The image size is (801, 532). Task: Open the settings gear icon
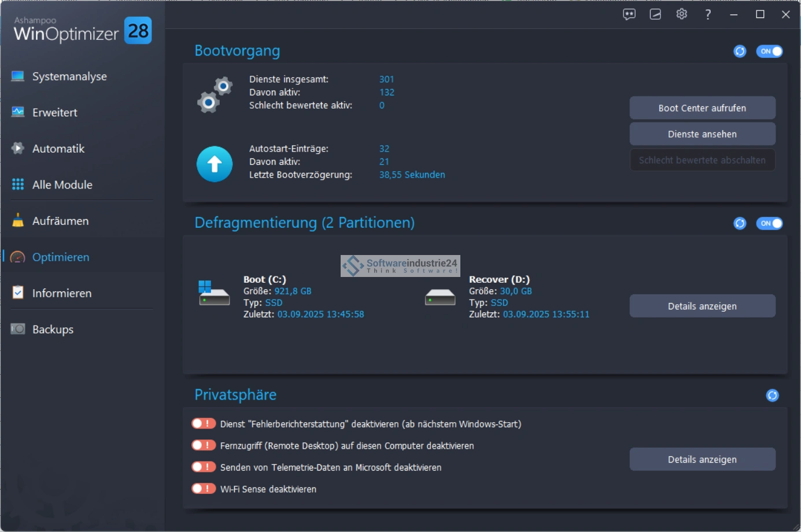682,14
